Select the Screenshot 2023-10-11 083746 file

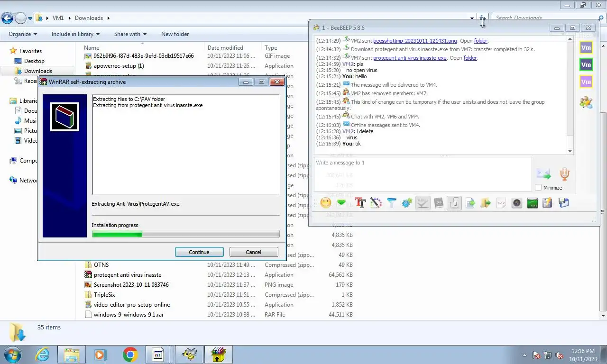click(x=131, y=285)
